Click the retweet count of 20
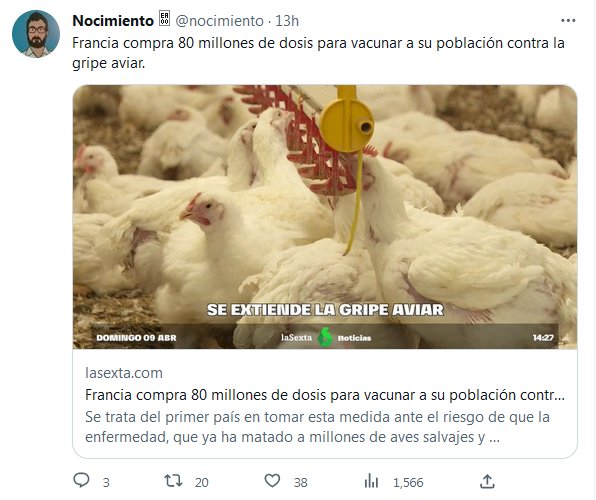 coord(201,483)
